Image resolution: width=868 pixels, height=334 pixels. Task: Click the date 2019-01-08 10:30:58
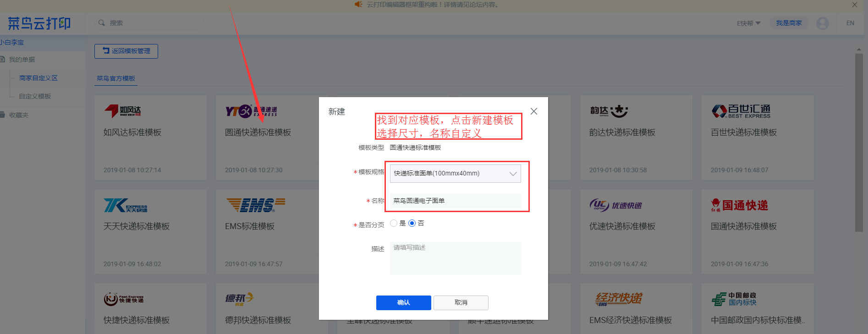click(618, 170)
